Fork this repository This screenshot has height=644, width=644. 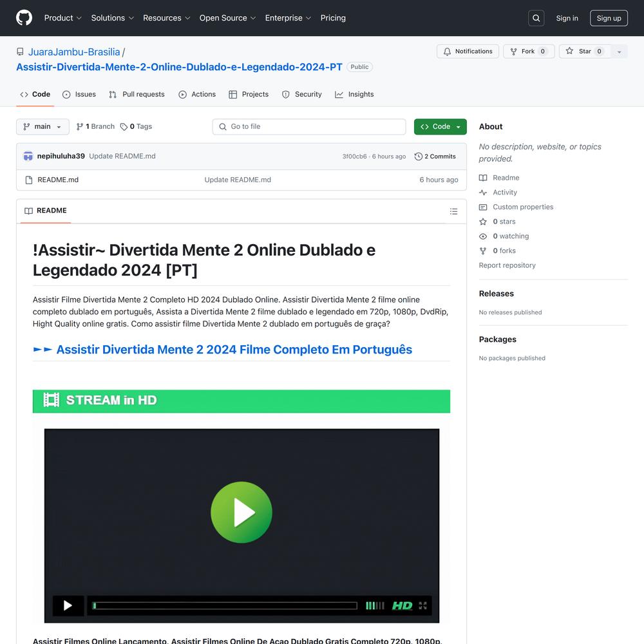point(529,52)
